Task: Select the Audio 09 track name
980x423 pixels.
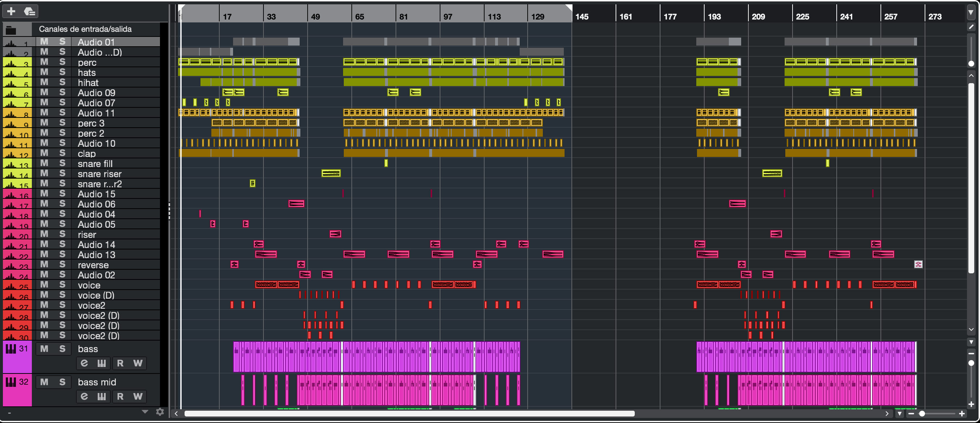Action: coord(96,93)
